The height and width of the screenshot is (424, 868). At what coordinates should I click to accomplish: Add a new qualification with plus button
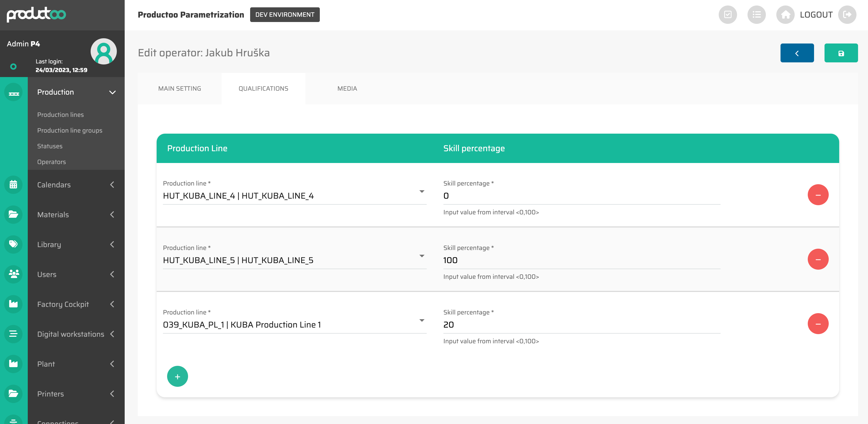(x=177, y=376)
